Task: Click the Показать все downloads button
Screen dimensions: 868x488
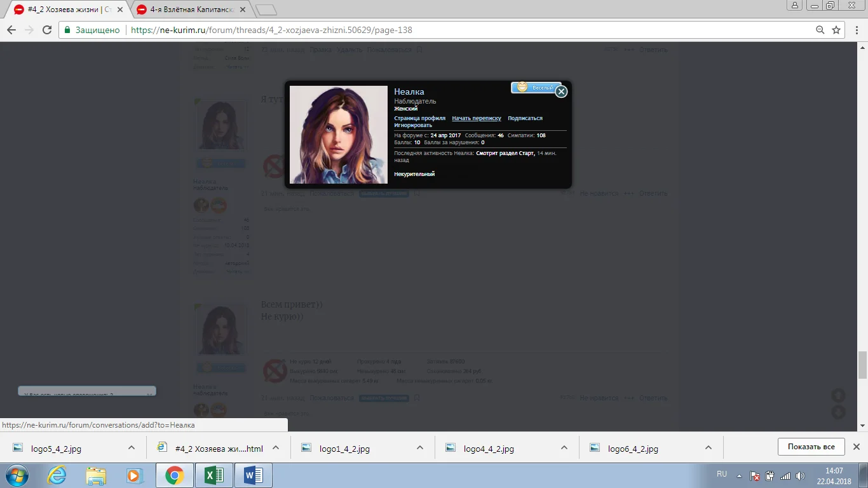Action: point(811,447)
